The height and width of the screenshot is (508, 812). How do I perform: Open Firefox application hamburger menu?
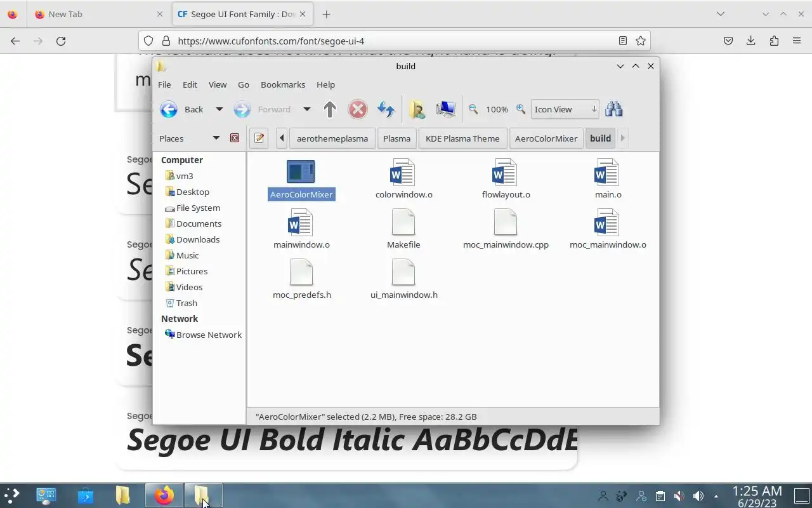tap(797, 41)
